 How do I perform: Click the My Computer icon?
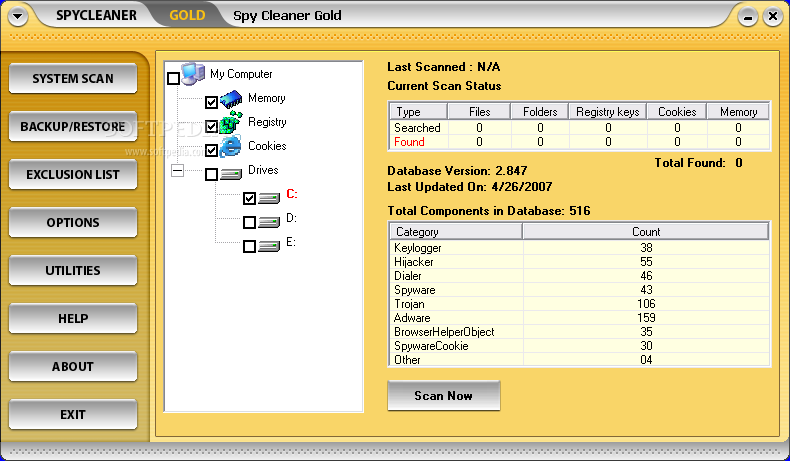[193, 74]
